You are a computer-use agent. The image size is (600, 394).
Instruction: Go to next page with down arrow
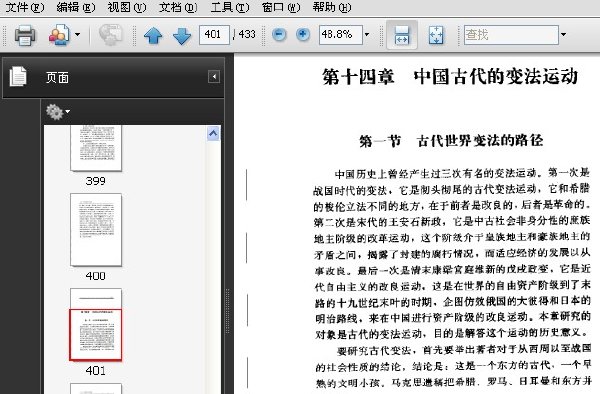[x=182, y=36]
